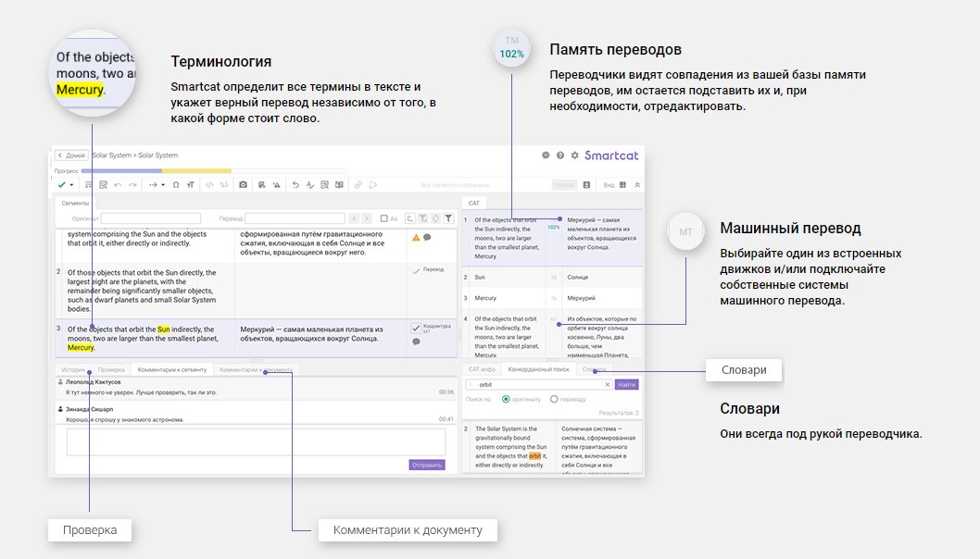The image size is (980, 559).
Task: Open find and replace in the toolbar
Action: 104,184
